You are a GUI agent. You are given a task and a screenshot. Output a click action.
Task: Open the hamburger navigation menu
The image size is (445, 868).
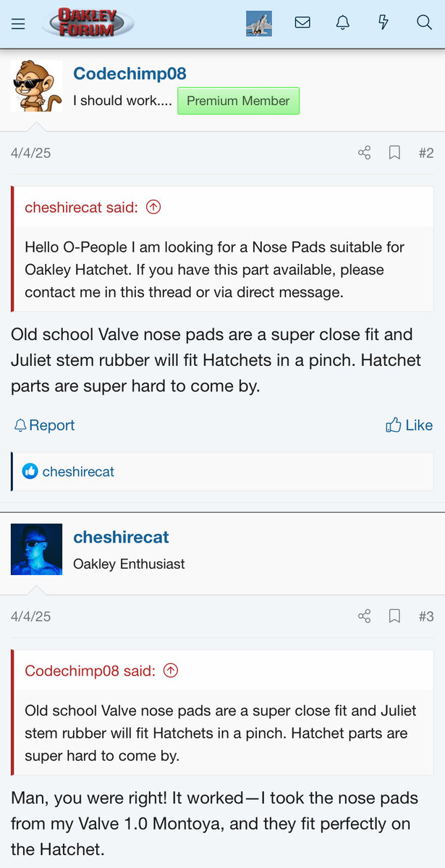click(x=18, y=23)
